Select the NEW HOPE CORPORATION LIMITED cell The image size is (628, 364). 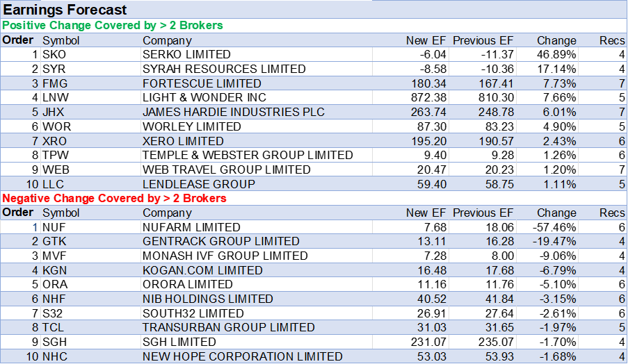coord(242,356)
